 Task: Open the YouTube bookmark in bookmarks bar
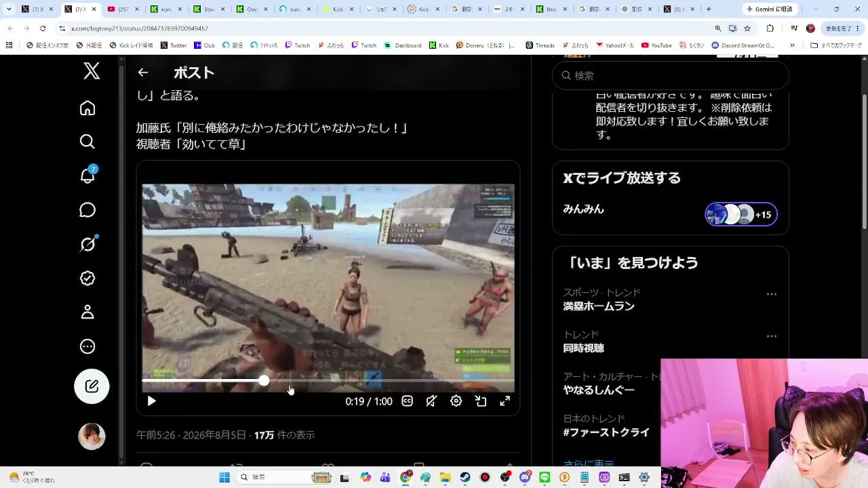point(656,45)
